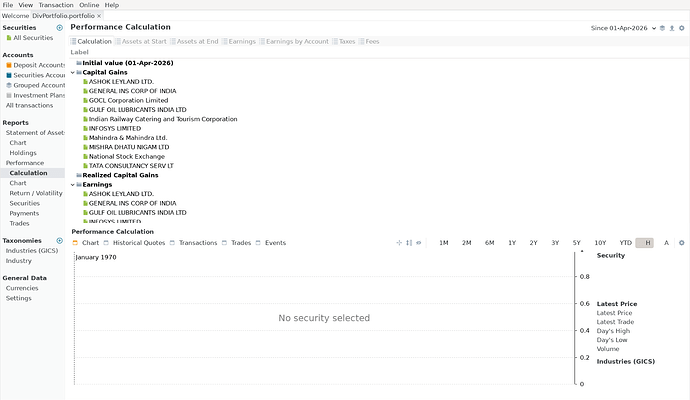
Task: Open the data filter icon beside reporting period
Action: pos(662,28)
